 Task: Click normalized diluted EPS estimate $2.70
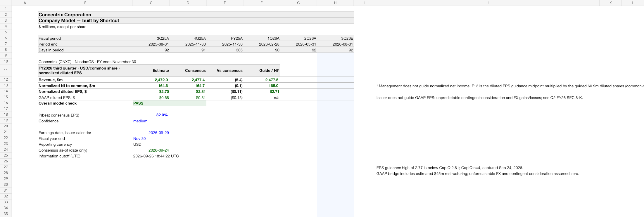[151, 91]
